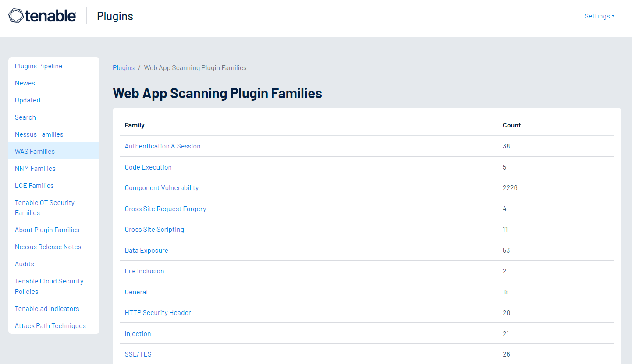Select WAS Families in the sidebar
The image size is (632, 364).
click(x=35, y=151)
